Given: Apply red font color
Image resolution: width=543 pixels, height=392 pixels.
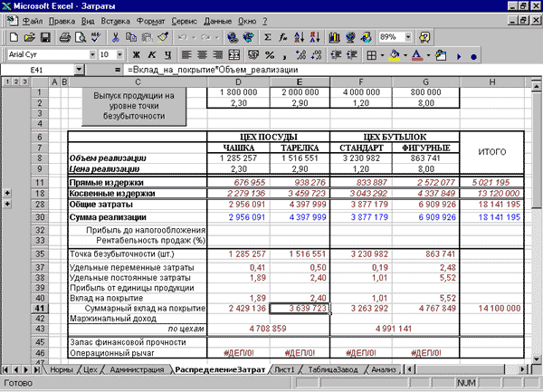Looking at the screenshot, I should point(417,54).
